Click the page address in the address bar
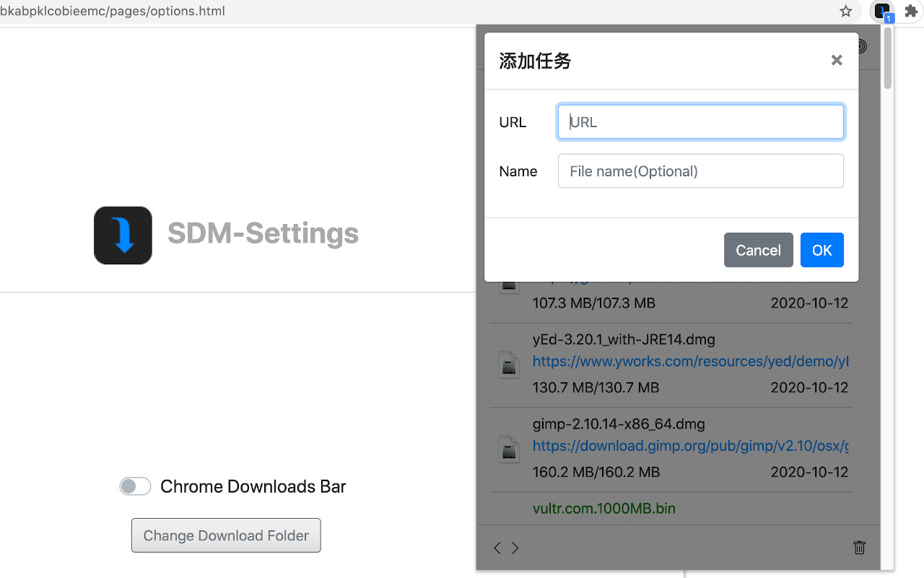Viewport: 924px width, 578px height. click(x=113, y=11)
